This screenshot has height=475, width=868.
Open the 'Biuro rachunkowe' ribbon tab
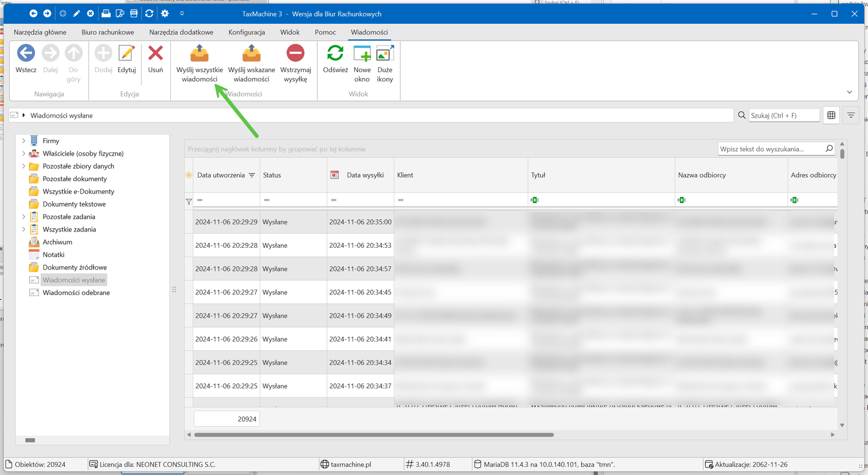(x=107, y=33)
